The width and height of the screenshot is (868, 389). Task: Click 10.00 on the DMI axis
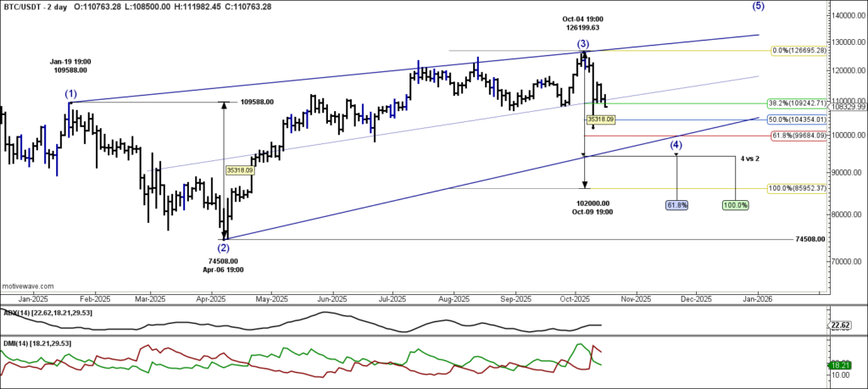[x=841, y=375]
